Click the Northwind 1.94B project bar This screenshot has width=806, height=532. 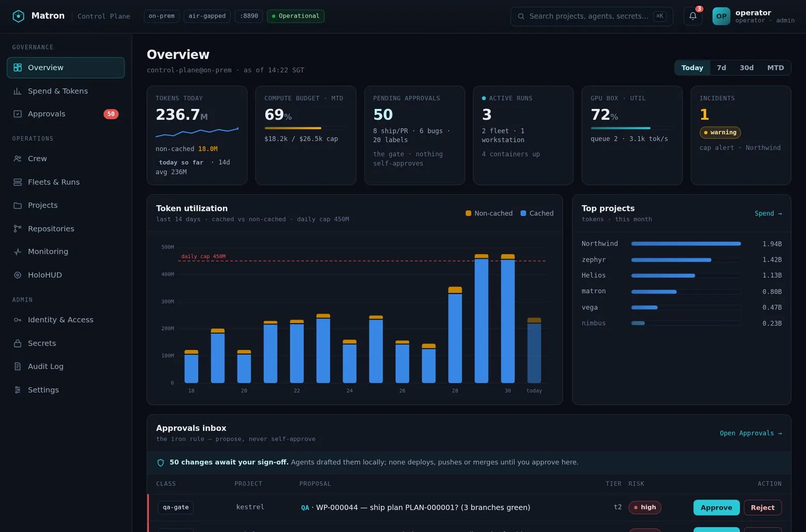686,244
